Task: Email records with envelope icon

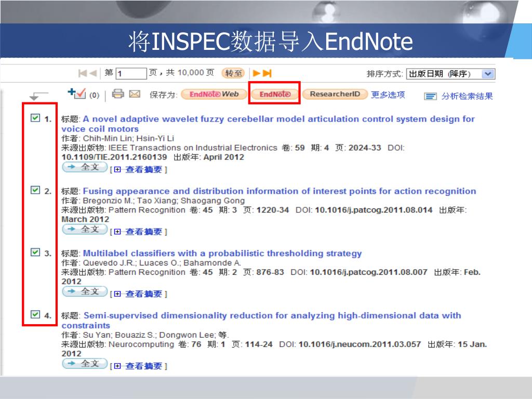Action: tap(135, 94)
